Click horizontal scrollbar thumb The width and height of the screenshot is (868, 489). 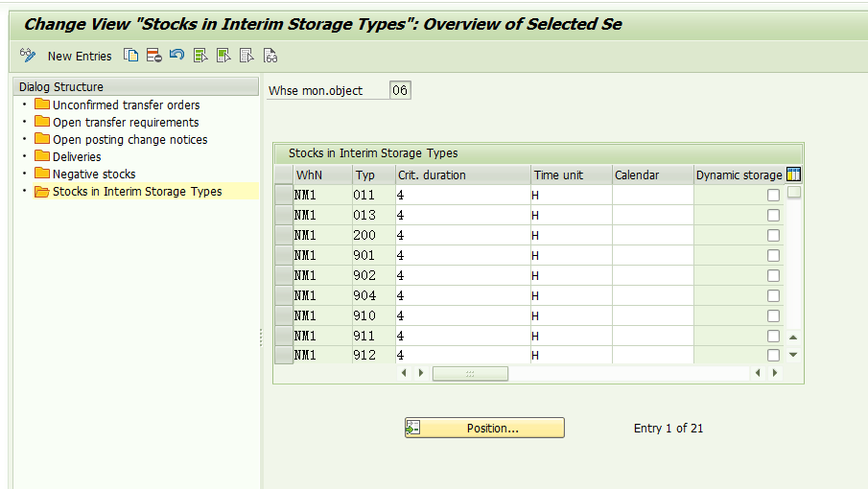[x=470, y=373]
